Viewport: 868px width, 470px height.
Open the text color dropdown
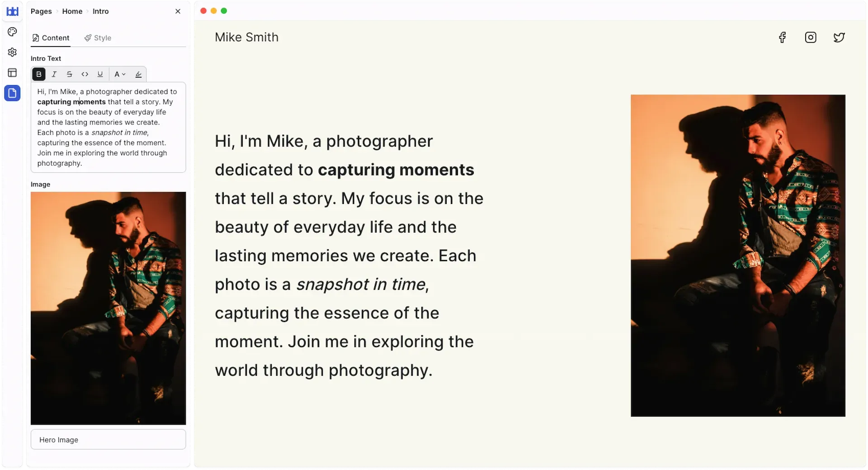coord(120,74)
